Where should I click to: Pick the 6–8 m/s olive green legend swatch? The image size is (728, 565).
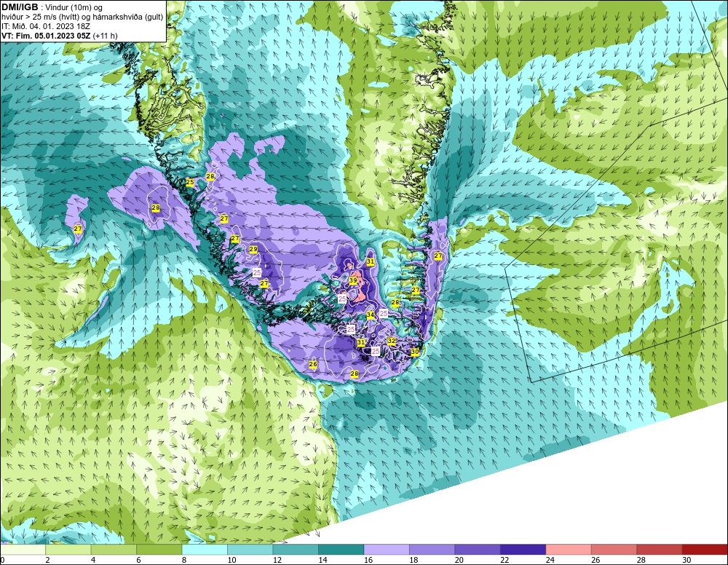pyautogui.click(x=159, y=550)
